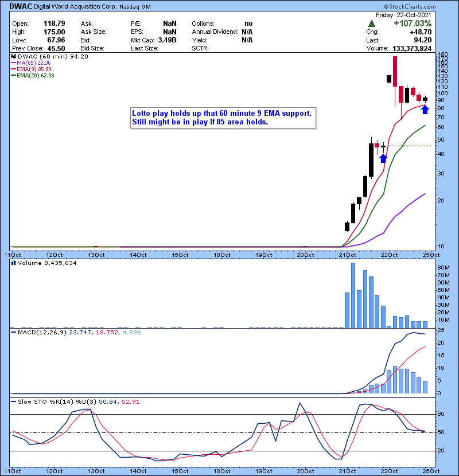Click the Ask Size: label
459x476 pixels.
94,32
